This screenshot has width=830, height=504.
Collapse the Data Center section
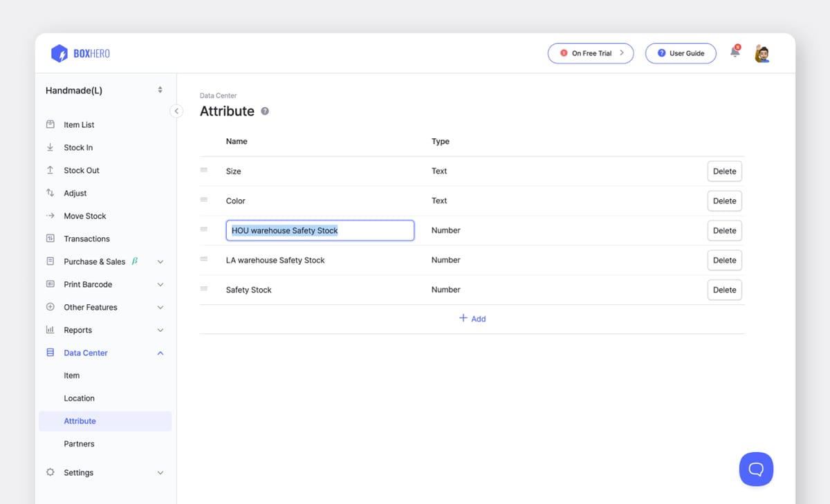(160, 353)
